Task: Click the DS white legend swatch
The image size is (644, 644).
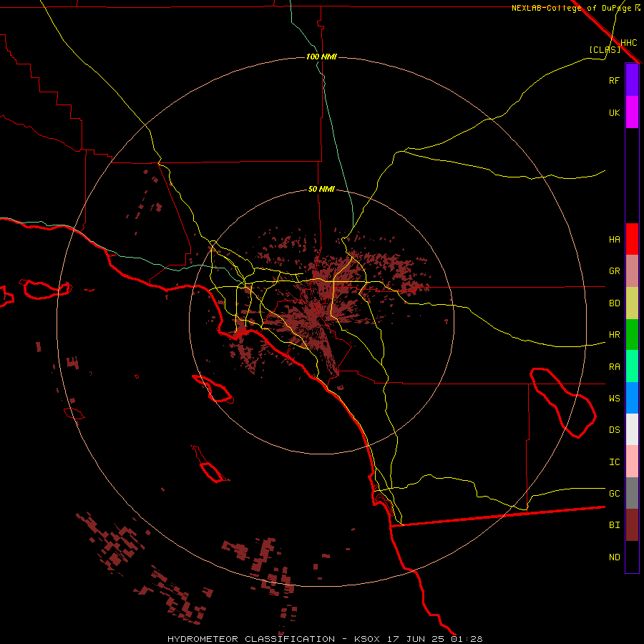Action: point(632,429)
